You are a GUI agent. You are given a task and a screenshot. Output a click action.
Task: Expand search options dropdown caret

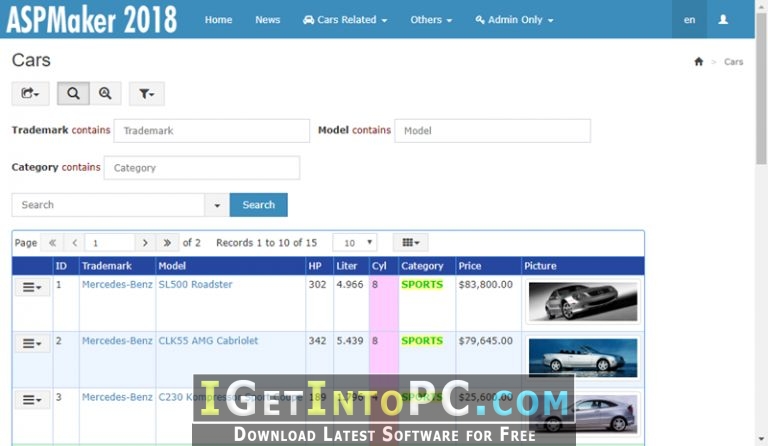pyautogui.click(x=217, y=205)
